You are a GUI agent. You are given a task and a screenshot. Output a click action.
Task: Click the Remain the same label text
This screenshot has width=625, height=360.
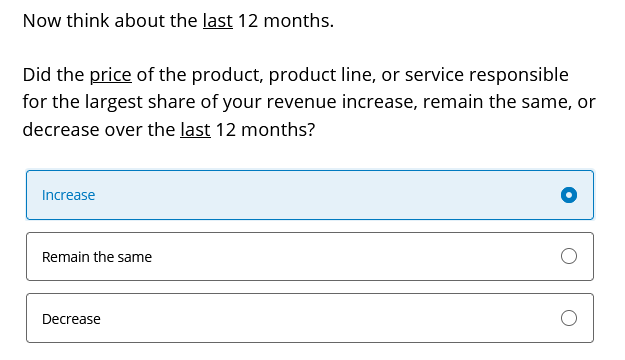(x=97, y=257)
